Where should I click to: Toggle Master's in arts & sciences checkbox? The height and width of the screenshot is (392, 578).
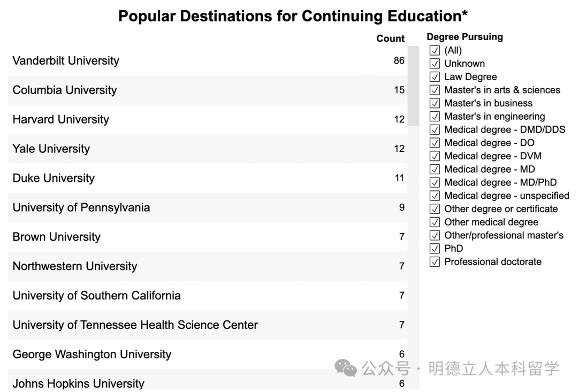click(x=435, y=90)
